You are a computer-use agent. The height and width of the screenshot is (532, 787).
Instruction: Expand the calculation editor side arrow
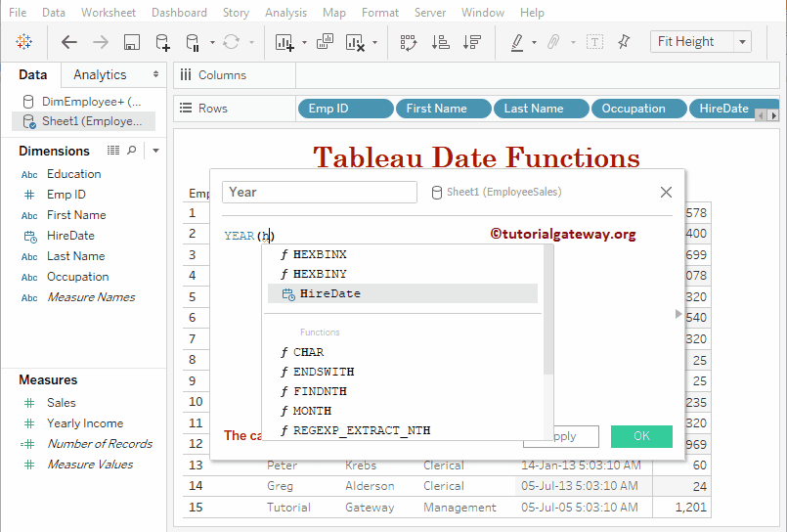click(x=678, y=314)
